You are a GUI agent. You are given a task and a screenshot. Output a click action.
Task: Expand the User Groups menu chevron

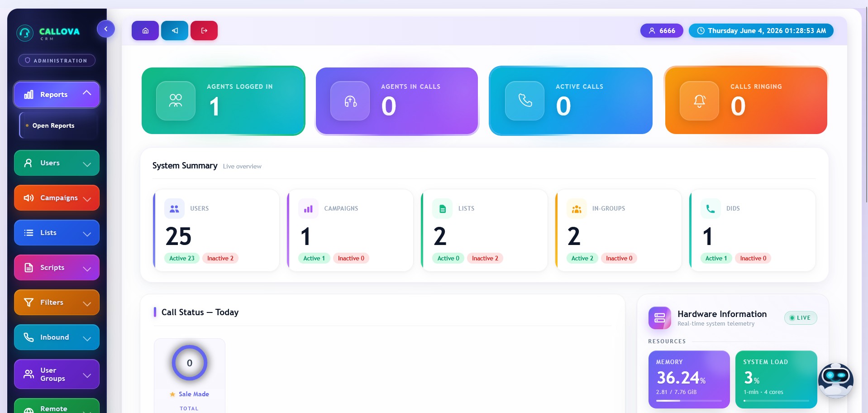[x=87, y=375]
